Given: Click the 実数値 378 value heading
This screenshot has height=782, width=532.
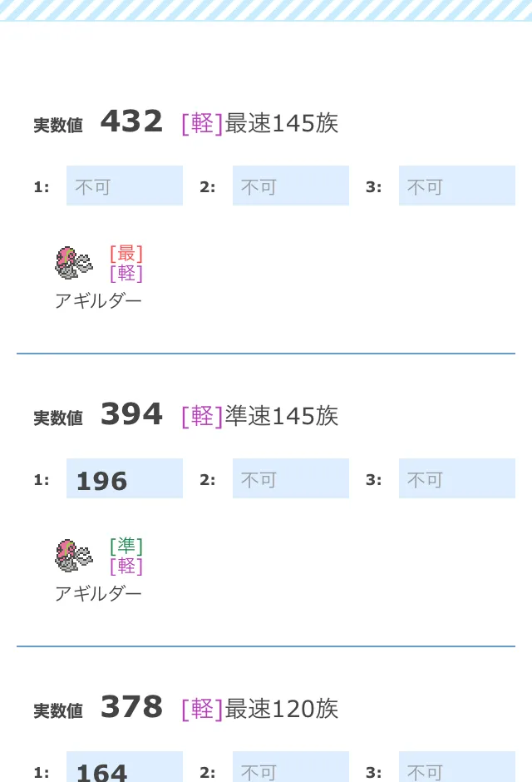Looking at the screenshot, I should [x=98, y=707].
